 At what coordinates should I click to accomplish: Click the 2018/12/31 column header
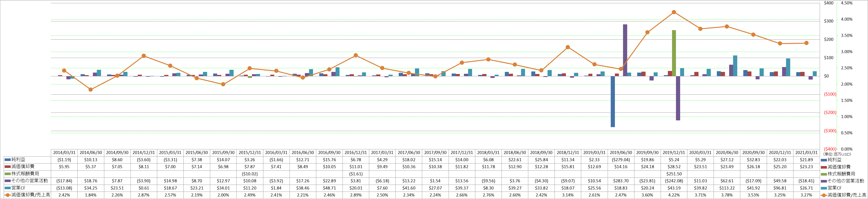(x=568, y=153)
